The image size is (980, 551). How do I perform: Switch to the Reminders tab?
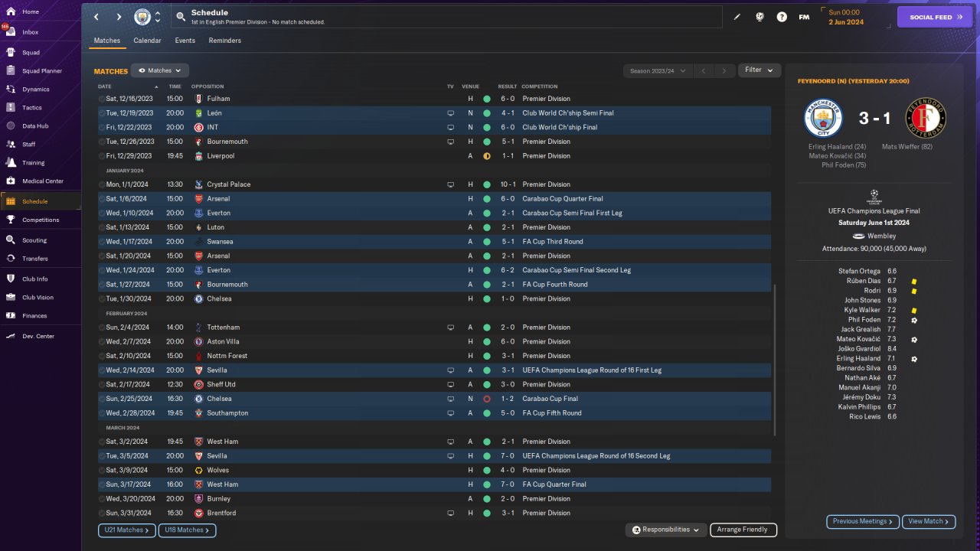(225, 41)
